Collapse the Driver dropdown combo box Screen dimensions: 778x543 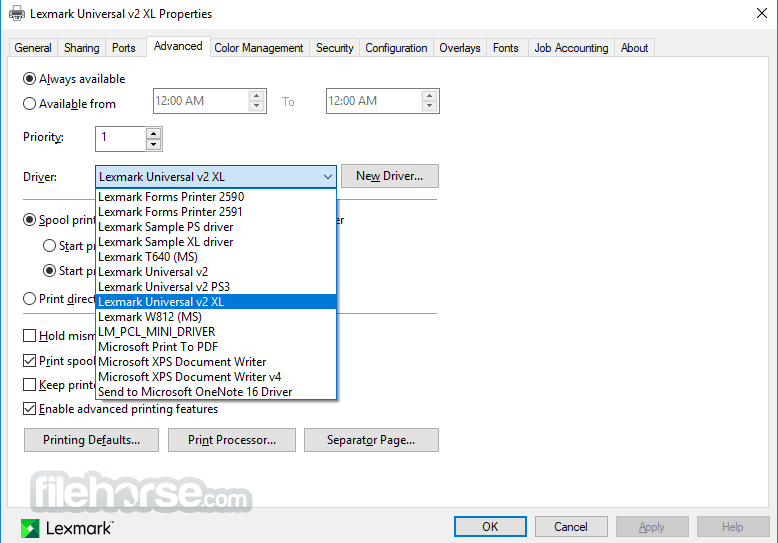[x=327, y=177]
